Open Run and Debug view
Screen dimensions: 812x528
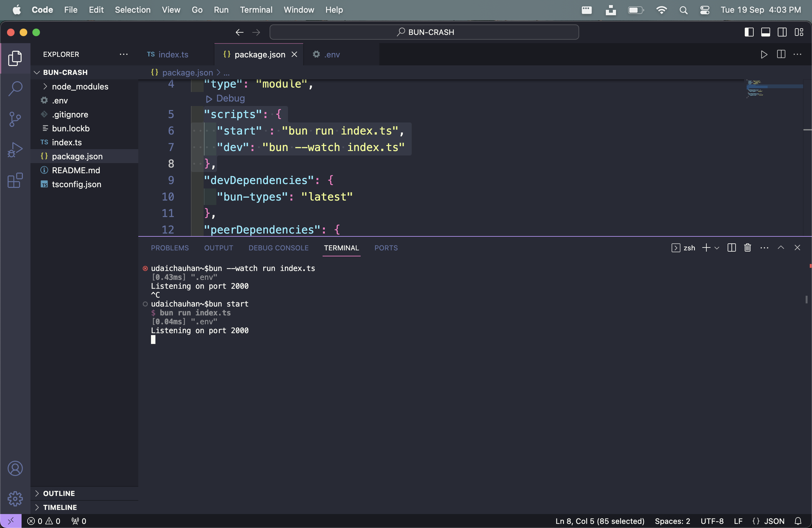click(x=15, y=149)
